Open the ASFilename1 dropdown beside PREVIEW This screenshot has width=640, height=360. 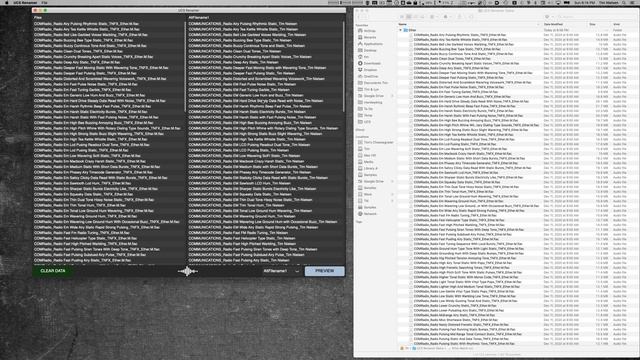tap(281, 271)
